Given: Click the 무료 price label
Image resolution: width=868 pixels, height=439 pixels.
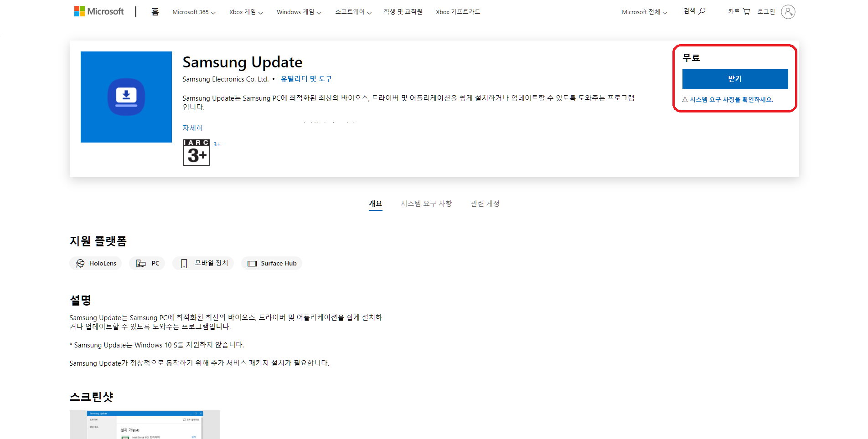Looking at the screenshot, I should [691, 58].
